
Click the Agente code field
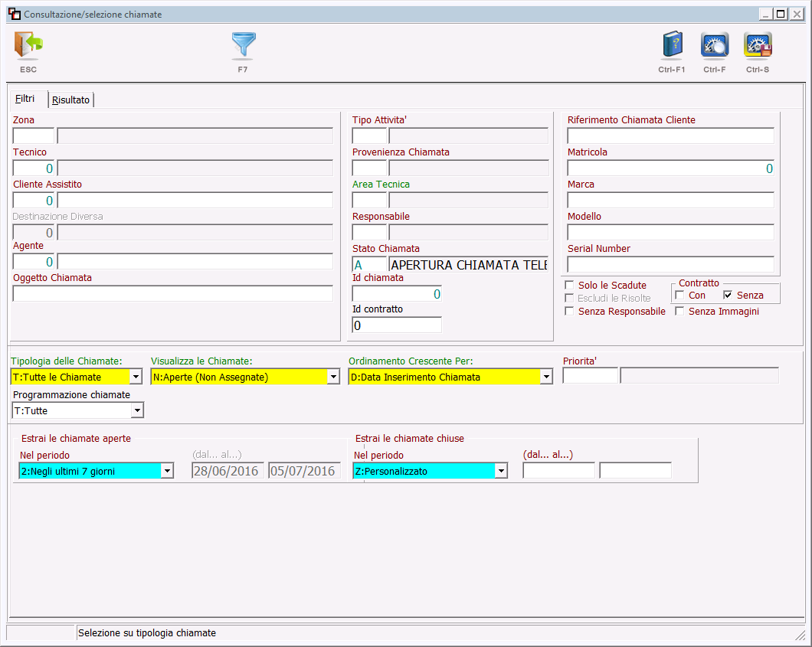point(34,261)
